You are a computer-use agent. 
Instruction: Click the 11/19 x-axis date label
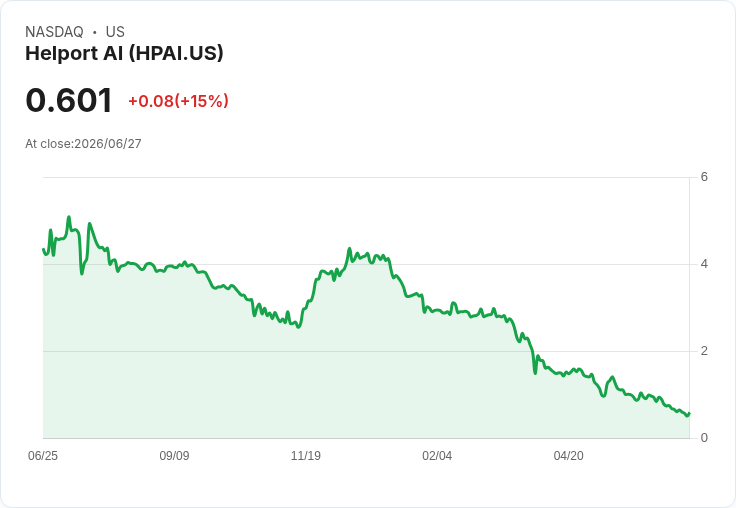point(306,455)
